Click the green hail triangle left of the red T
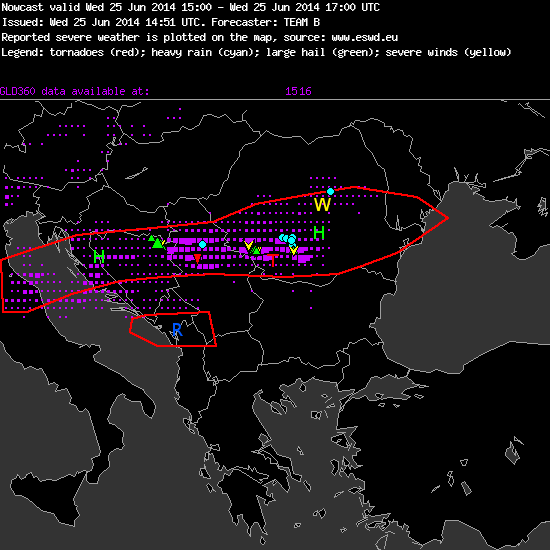The image size is (550, 550). coord(256,250)
